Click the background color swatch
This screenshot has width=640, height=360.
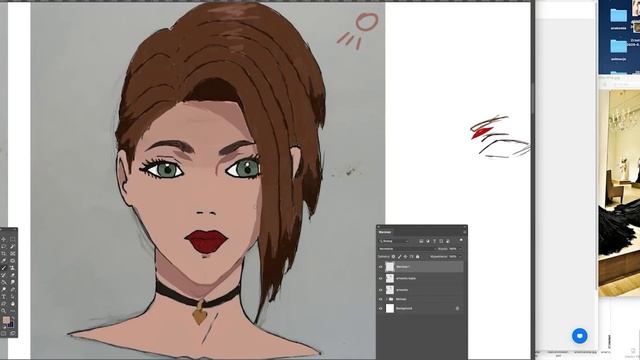(11, 324)
